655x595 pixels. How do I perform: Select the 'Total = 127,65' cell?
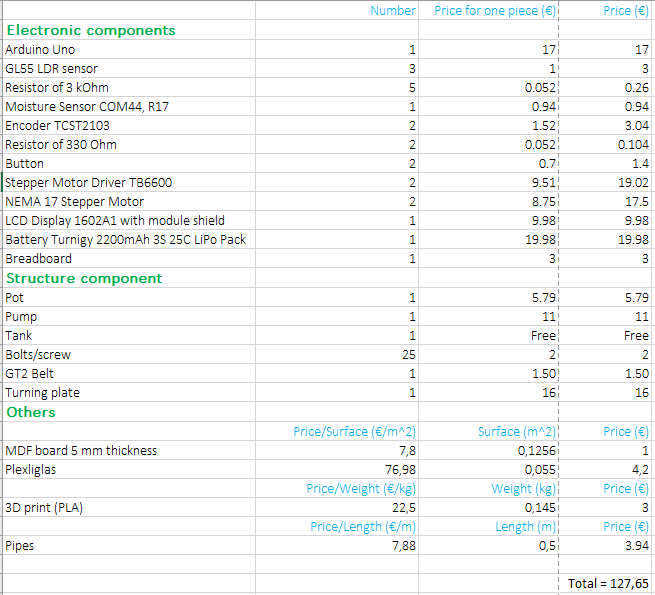[x=605, y=583]
